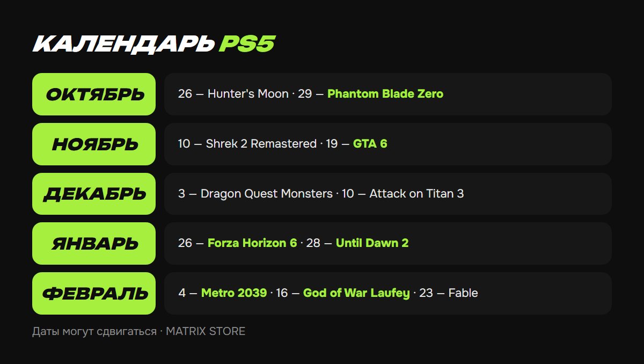The image size is (644, 364).
Task: Open Dragon Quest Monsters entry
Action: tap(266, 193)
